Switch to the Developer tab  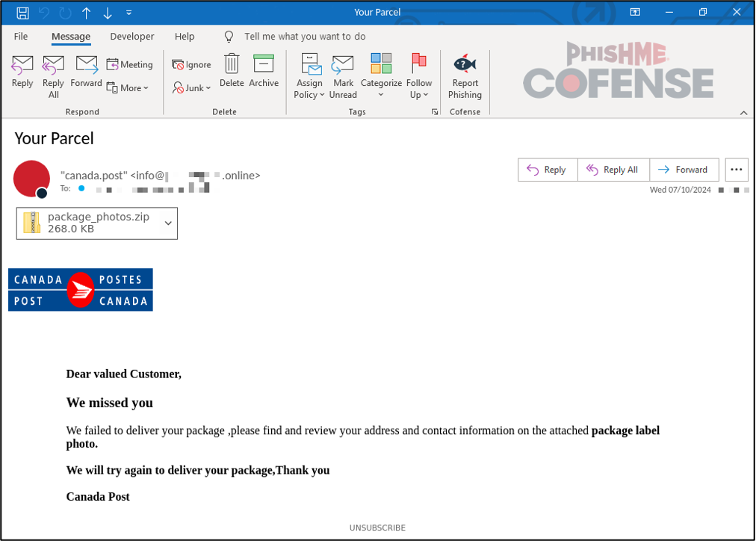point(131,37)
